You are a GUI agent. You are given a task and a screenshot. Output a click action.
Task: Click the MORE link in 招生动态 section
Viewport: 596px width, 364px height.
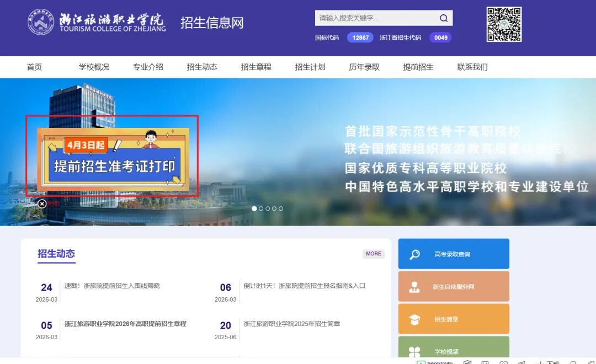pyautogui.click(x=374, y=254)
